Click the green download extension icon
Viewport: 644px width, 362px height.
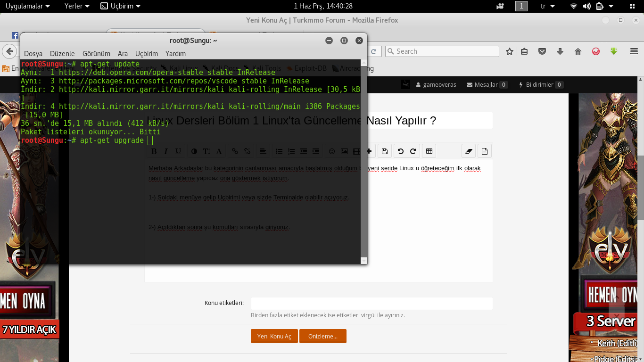pyautogui.click(x=614, y=51)
